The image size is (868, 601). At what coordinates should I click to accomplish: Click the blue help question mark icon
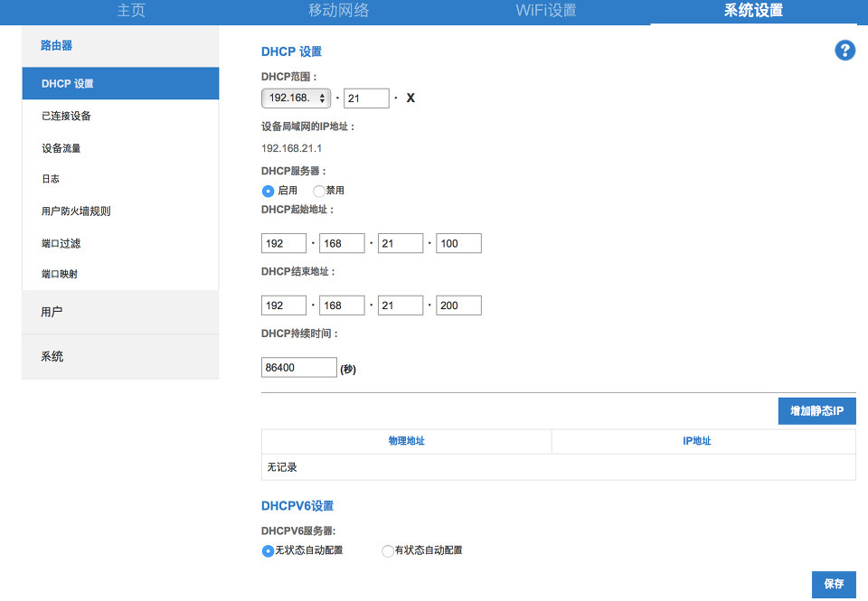(844, 51)
